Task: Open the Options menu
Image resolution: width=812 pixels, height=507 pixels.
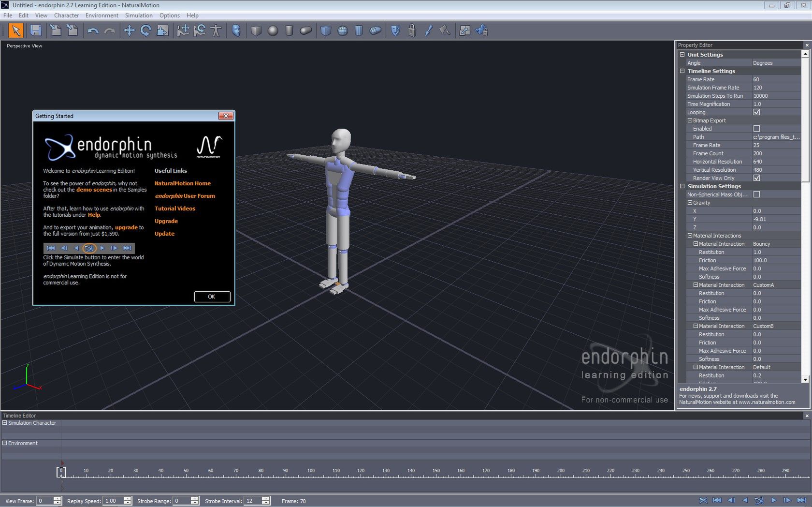Action: click(x=170, y=15)
